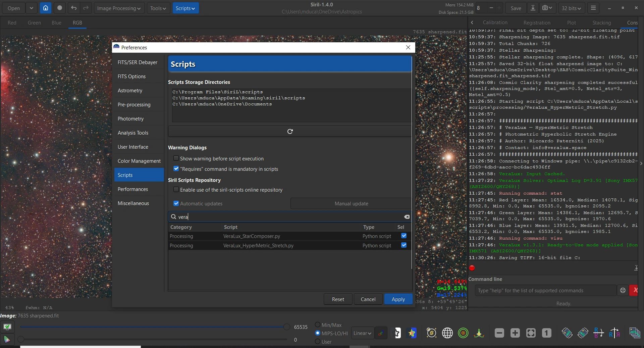Enable use of siril-scripts online repository

[176, 190]
